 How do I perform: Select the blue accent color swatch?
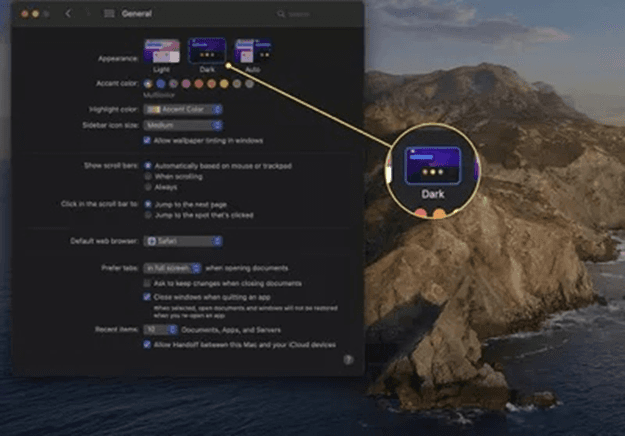(161, 84)
